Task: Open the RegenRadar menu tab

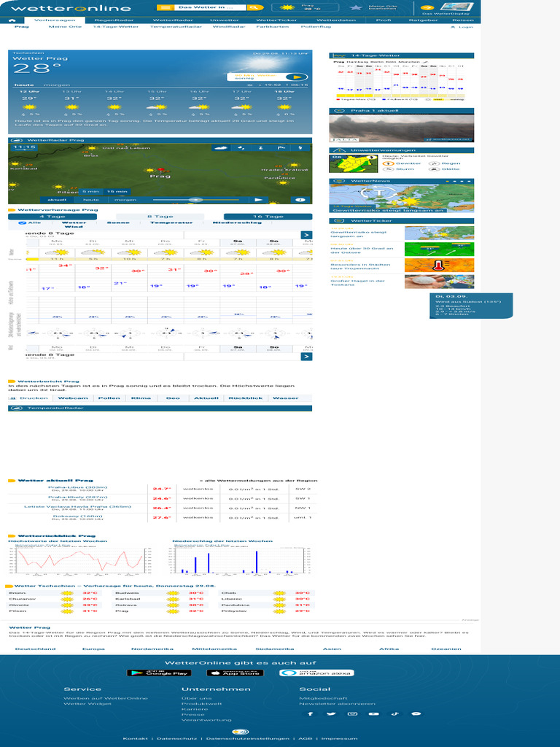Action: (114, 20)
